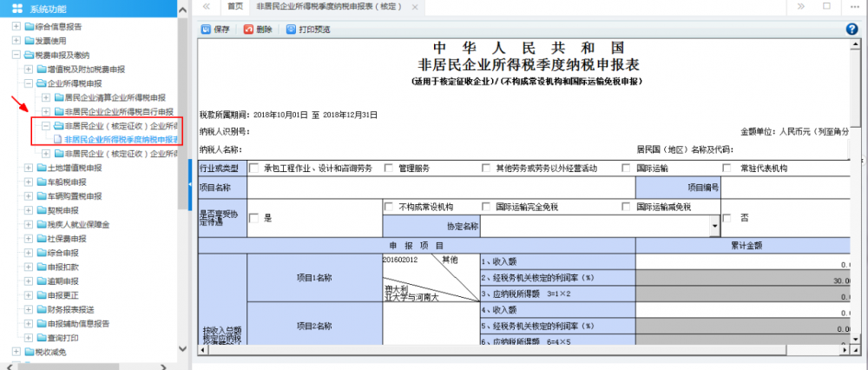This screenshot has width=868, height=370.
Task: Click the » tab scroll-right icon
Action: [x=800, y=7]
